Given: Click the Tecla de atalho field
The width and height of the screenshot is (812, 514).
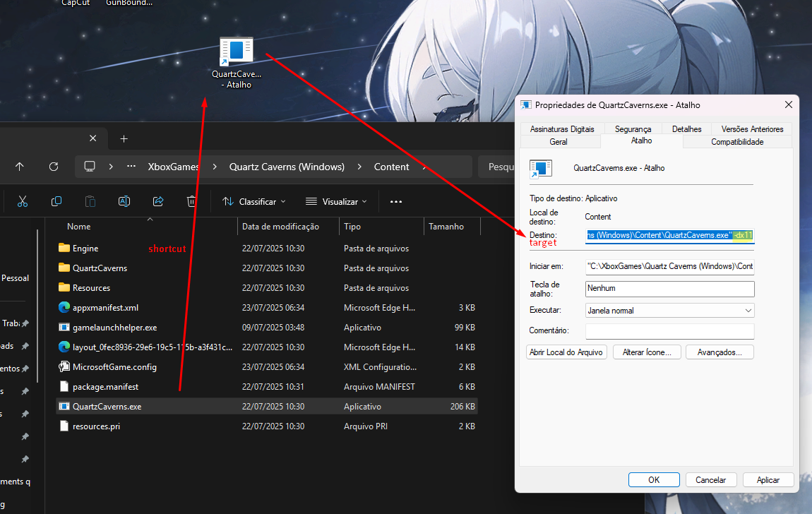Looking at the screenshot, I should 669,289.
